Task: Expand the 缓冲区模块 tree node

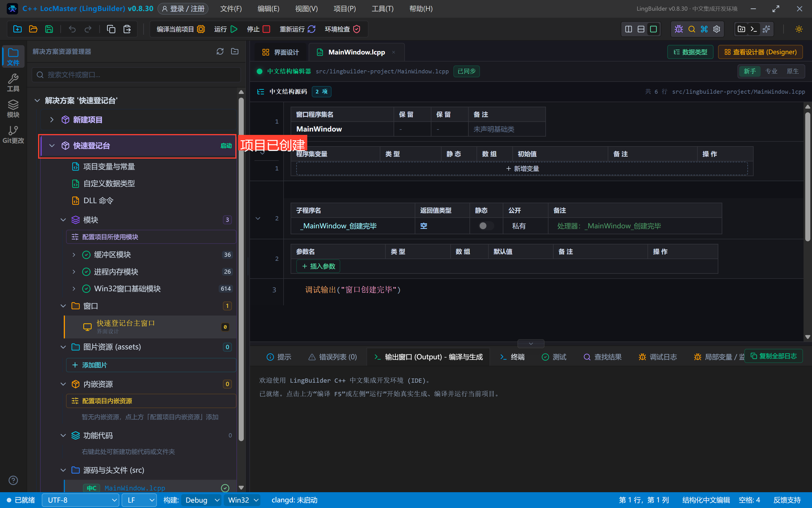Action: [74, 255]
